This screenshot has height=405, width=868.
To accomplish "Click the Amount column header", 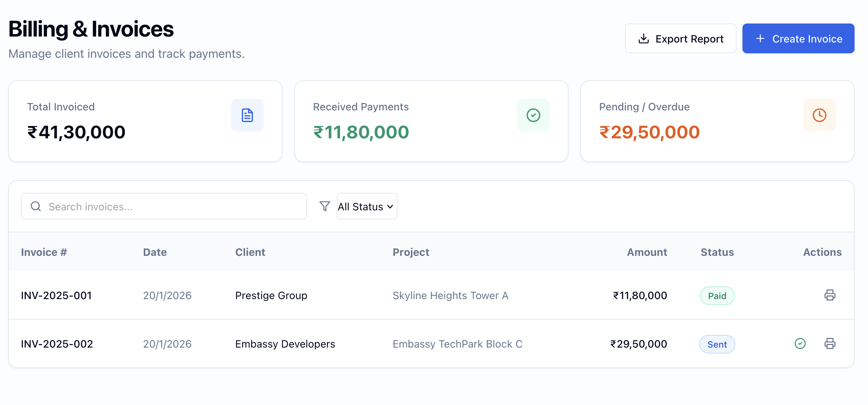I will (647, 252).
